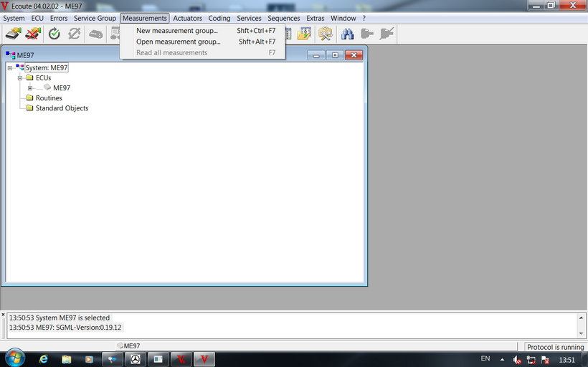The height and width of the screenshot is (367, 588).
Task: Click the ME97 status bar entry
Action: [x=128, y=345]
